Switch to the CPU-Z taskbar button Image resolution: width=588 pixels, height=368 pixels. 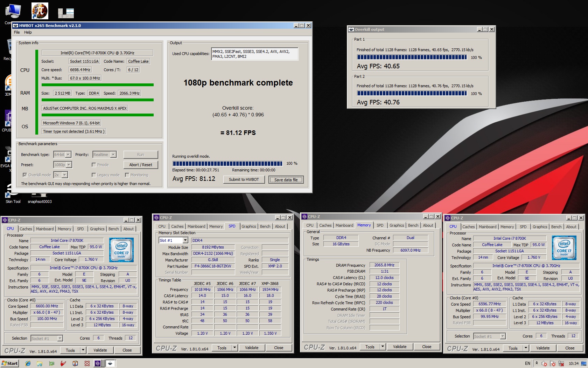pos(98,363)
